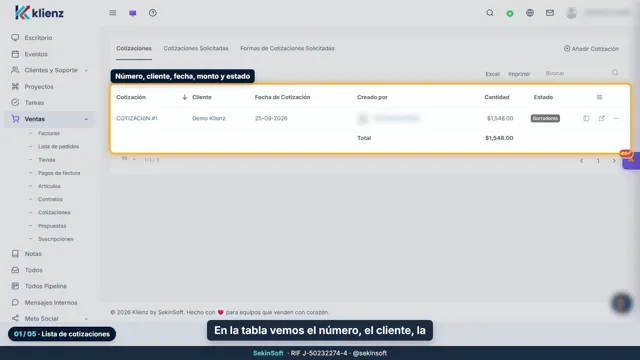Open the purple chat message icon

[133, 13]
